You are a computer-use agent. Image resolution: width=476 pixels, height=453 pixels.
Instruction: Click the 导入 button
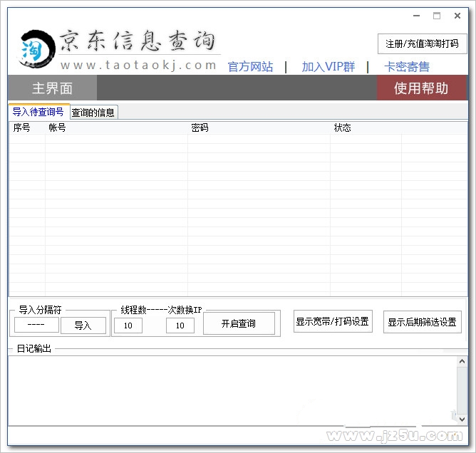pyautogui.click(x=83, y=326)
